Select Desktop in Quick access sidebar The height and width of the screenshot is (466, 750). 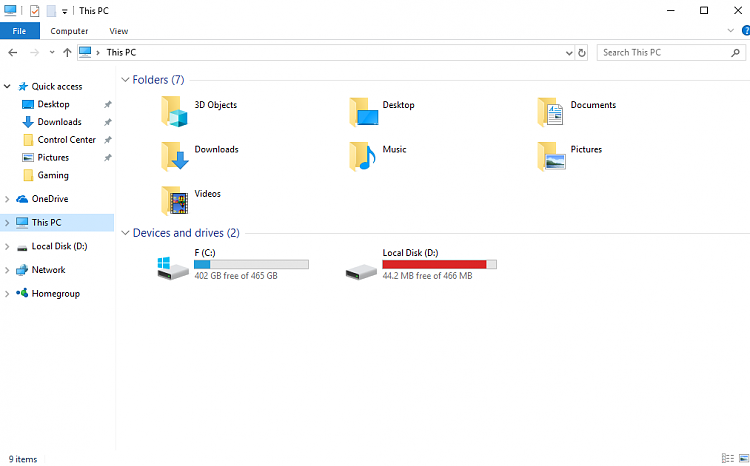pyautogui.click(x=54, y=104)
